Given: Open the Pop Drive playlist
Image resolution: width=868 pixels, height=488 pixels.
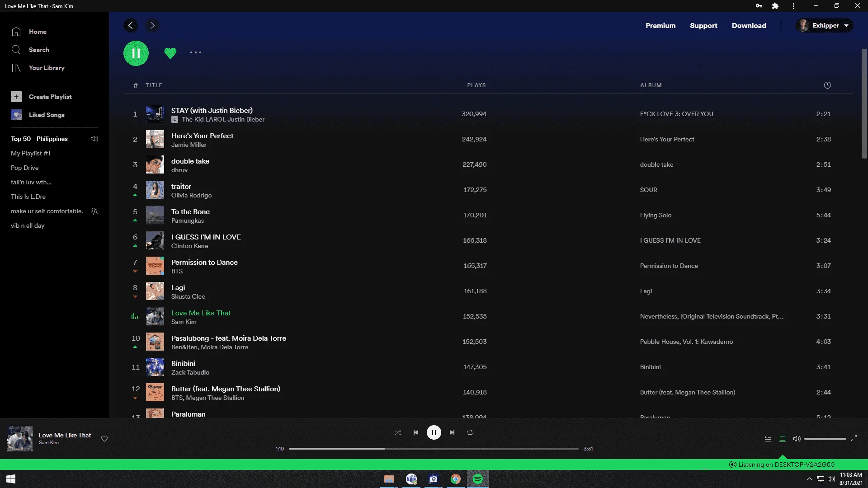Looking at the screenshot, I should click(x=25, y=168).
